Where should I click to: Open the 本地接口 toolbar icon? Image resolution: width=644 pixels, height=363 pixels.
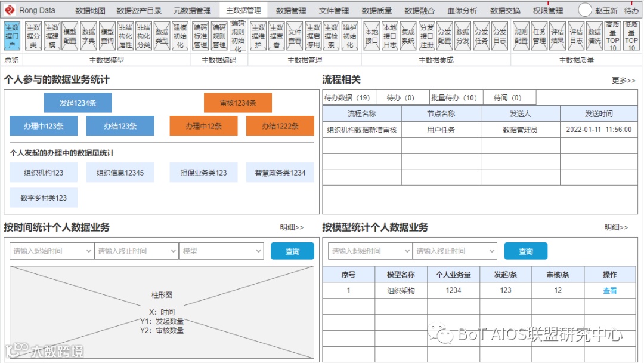(371, 36)
